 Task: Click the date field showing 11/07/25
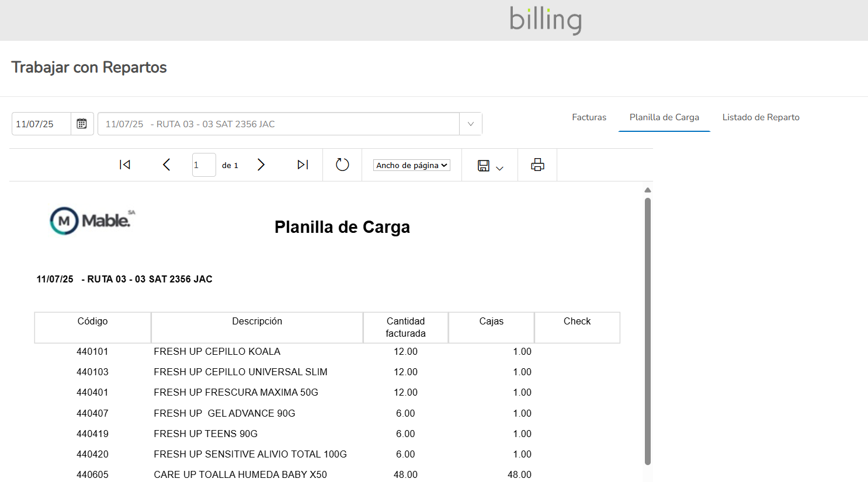pyautogui.click(x=41, y=124)
